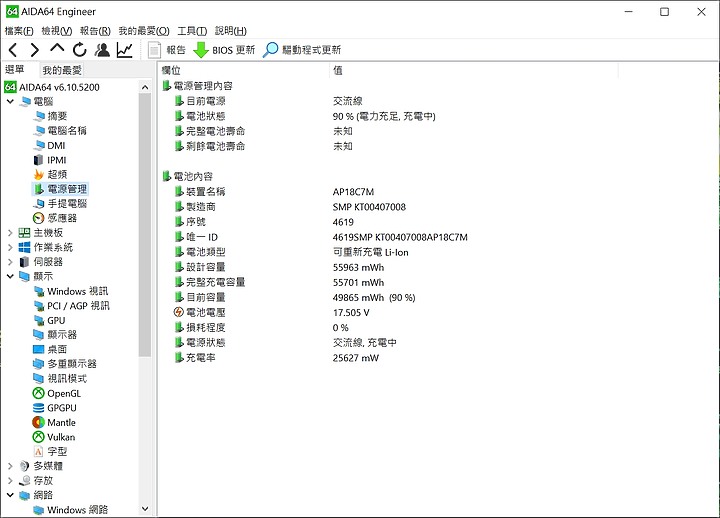Open the 工具(T) menu
The height and width of the screenshot is (518, 720).
click(192, 31)
